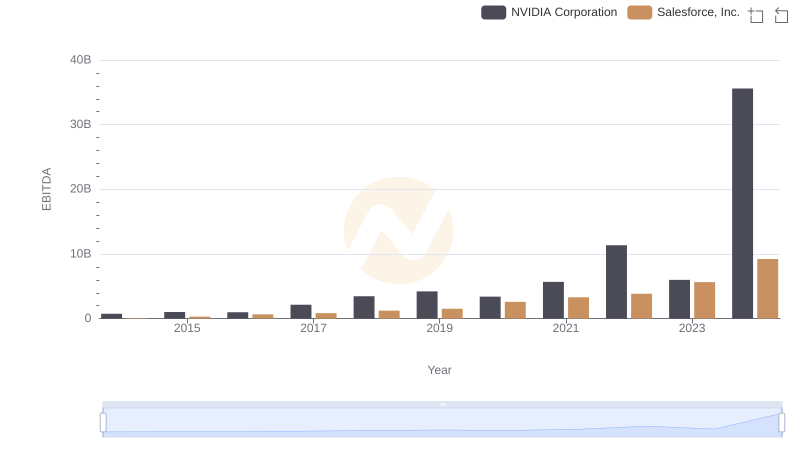Screen dimensions: 800x461
Task: Click the NVIDIA bar for 2018
Action: [x=364, y=307]
